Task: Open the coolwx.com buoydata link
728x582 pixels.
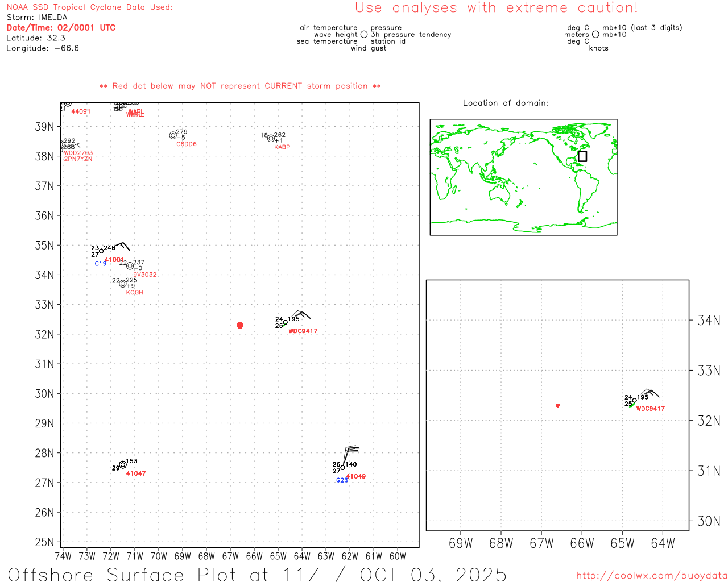Action: click(651, 576)
